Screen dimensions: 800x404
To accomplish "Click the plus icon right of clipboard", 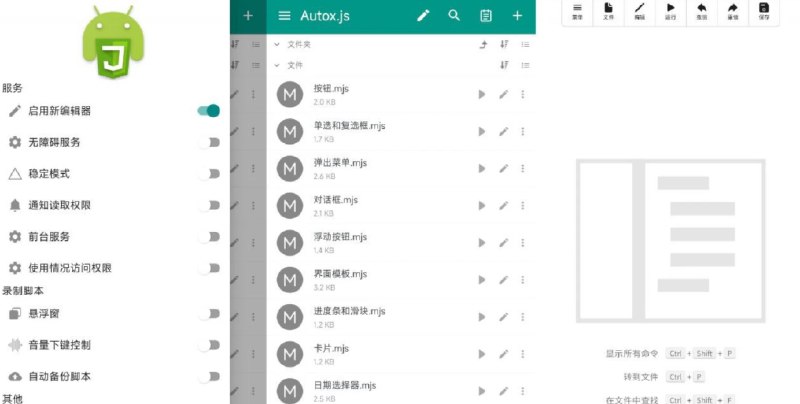I will click(517, 16).
